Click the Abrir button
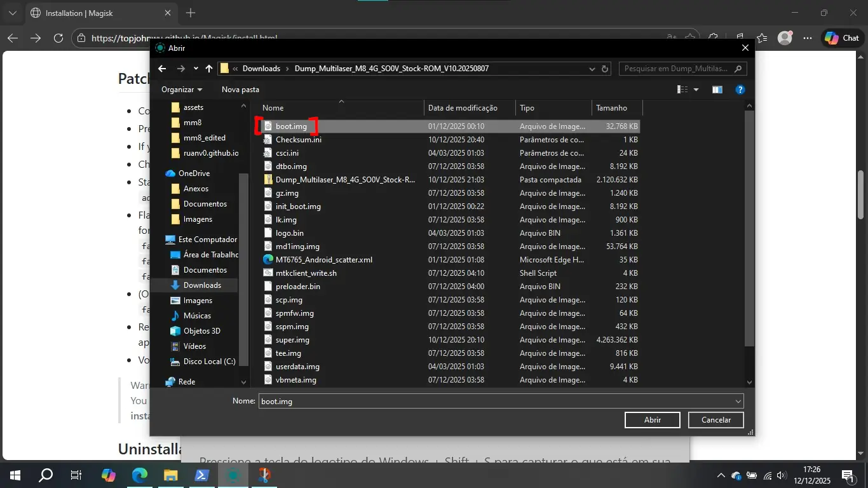Viewport: 868px width, 488px height. point(653,420)
